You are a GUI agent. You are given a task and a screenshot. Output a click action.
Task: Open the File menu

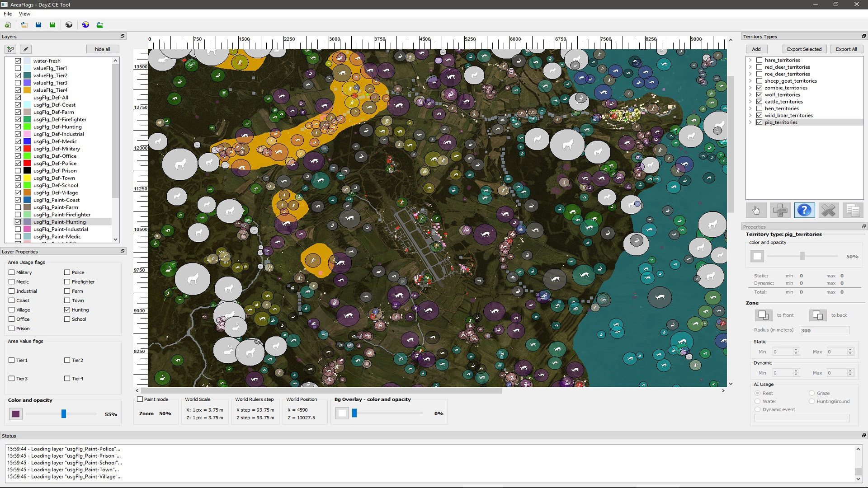coord(7,14)
